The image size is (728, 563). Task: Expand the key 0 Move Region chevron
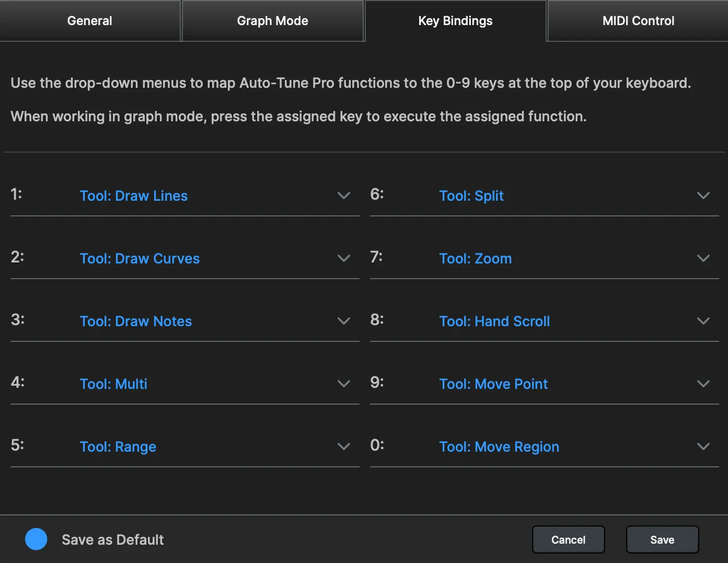[x=703, y=447]
